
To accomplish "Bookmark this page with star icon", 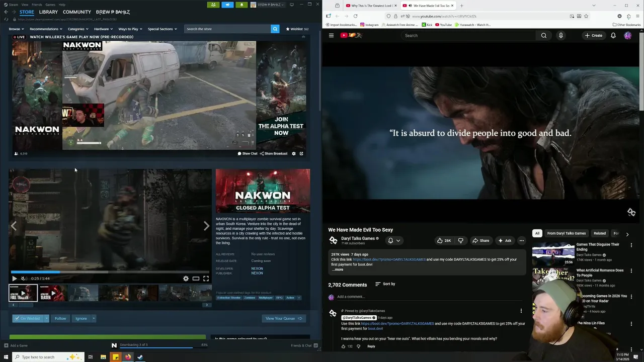I will click(586, 16).
